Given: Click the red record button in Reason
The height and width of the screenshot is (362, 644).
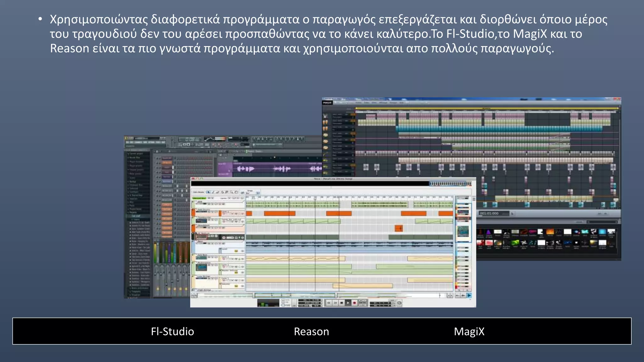Looking at the screenshot, I should coord(354,303).
